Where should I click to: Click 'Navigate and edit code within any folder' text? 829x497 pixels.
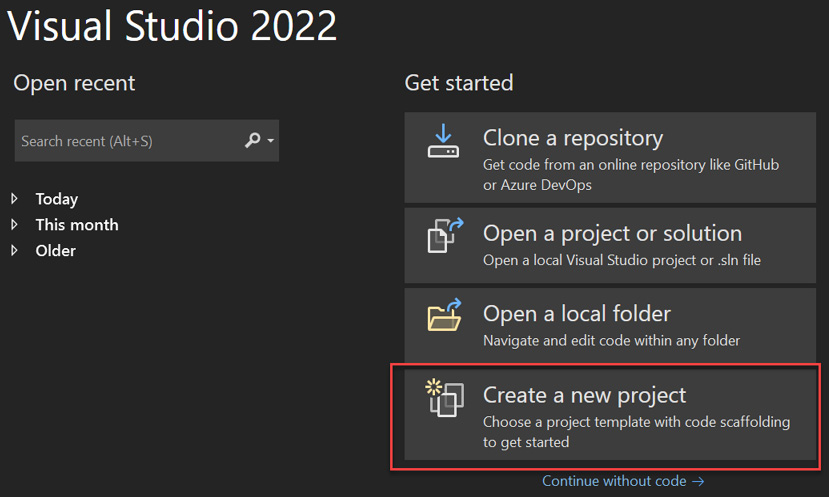(x=611, y=340)
